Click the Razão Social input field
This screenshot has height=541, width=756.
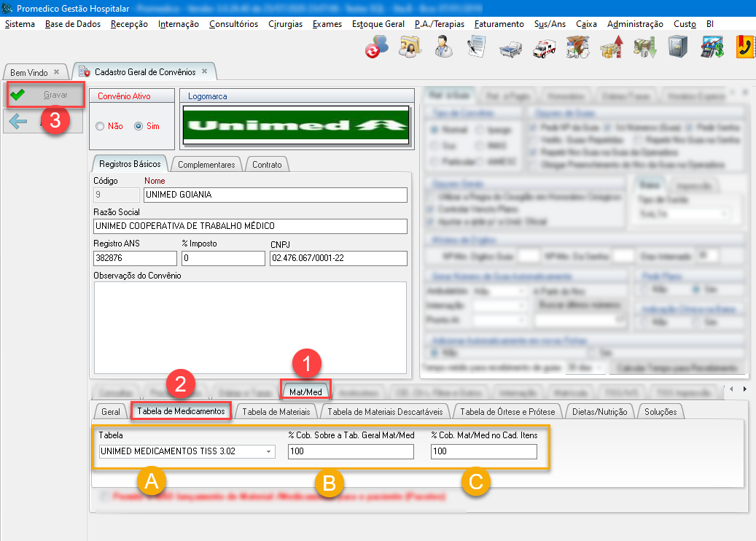[x=250, y=225]
